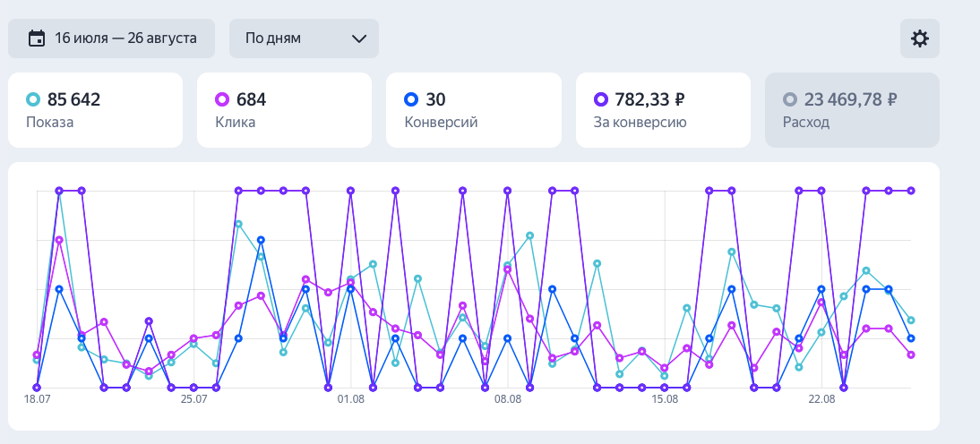Click the 25.07 date label on axis
The height and width of the screenshot is (444, 980).
point(194,400)
